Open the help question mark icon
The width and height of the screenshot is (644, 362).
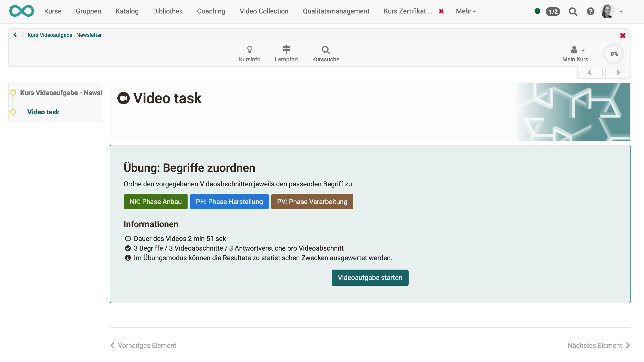[x=590, y=11]
